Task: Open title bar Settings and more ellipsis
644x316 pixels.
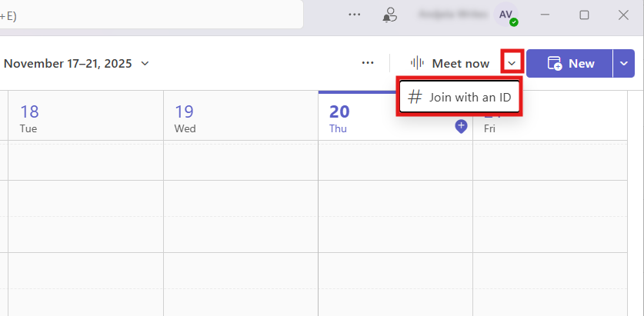Action: tap(354, 14)
